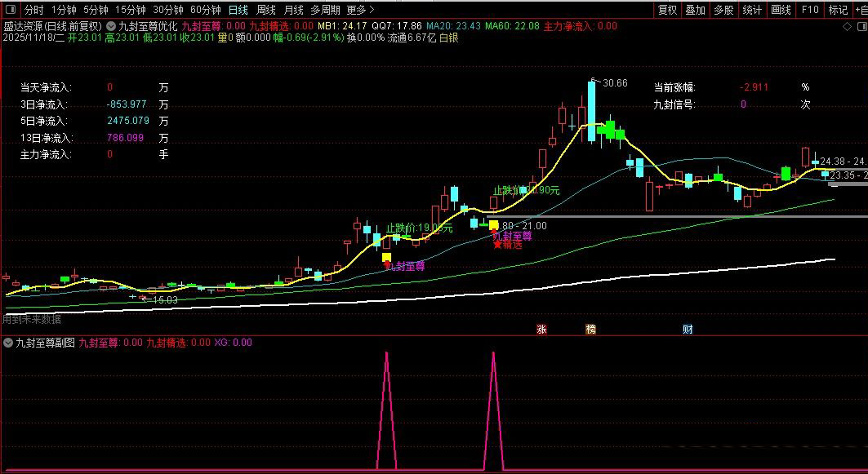This screenshot has height=474, width=868.
Task: Select the 30分钟 period
Action: [x=167, y=10]
